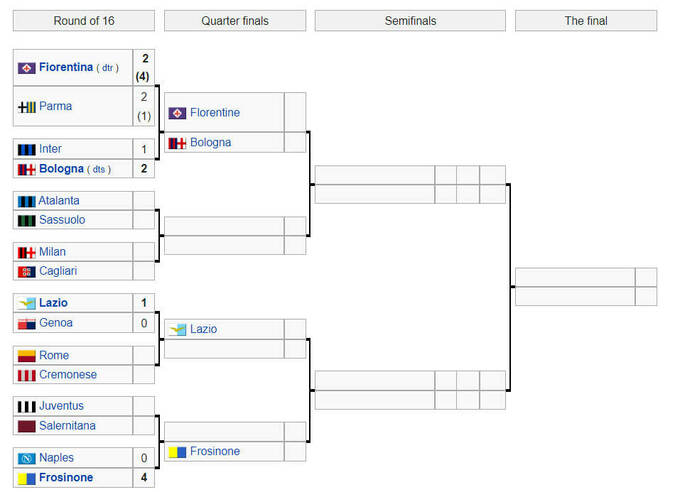This screenshot has height=492, width=680.
Task: Click the Cremonese club flag icon
Action: 27,375
